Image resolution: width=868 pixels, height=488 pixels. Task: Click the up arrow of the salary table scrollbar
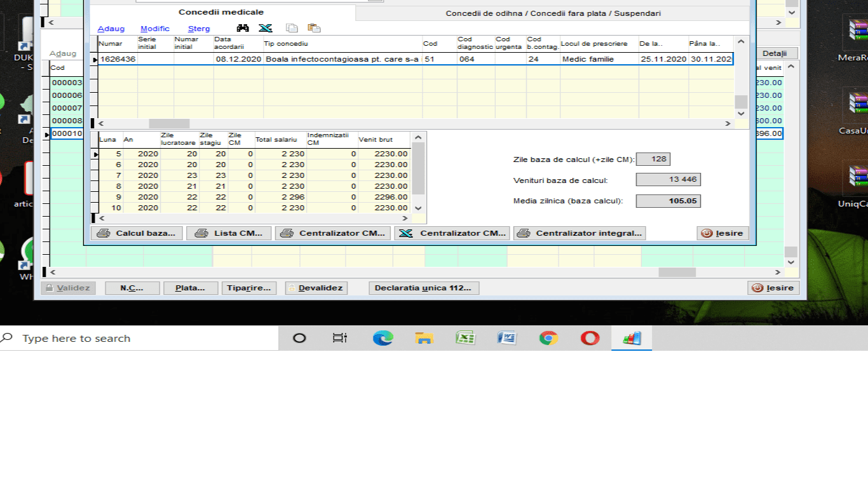pos(418,137)
